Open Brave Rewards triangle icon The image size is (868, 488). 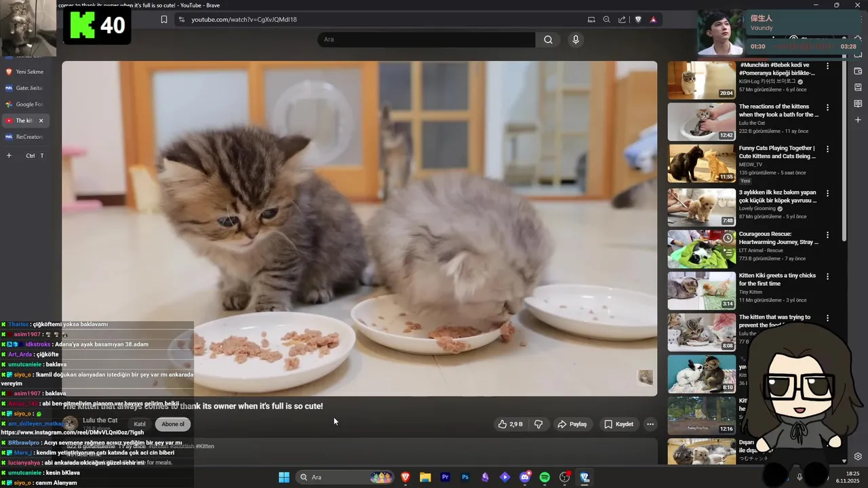pyautogui.click(x=653, y=20)
